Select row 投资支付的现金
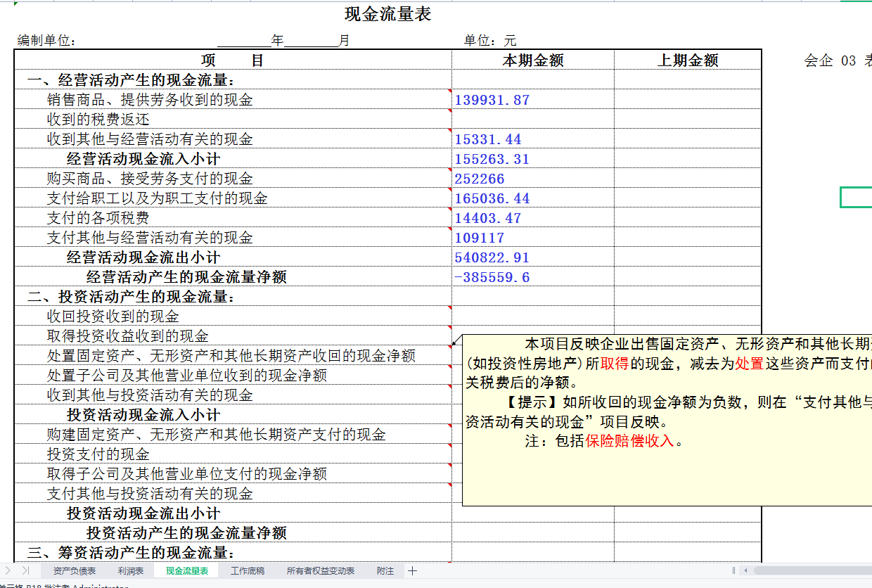Image resolution: width=872 pixels, height=588 pixels. pos(98,454)
